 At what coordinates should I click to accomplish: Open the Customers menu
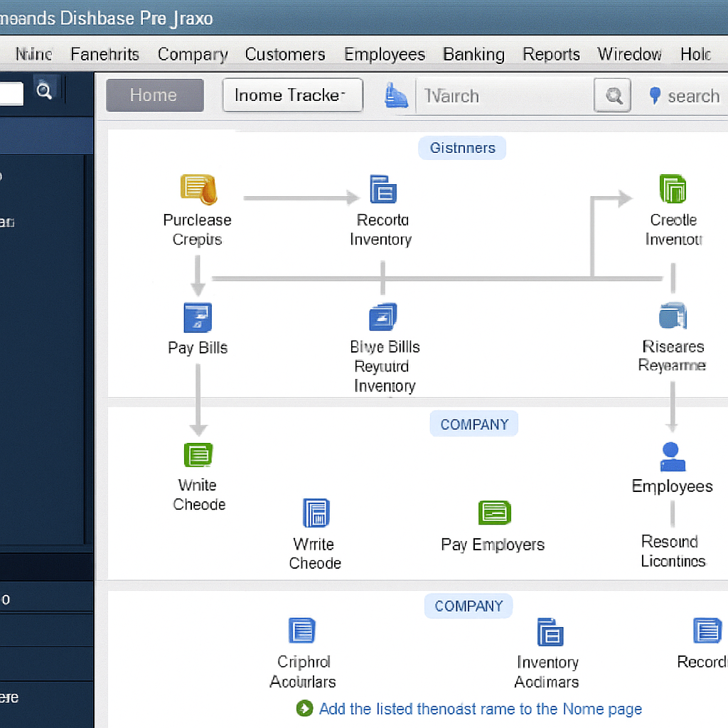point(285,54)
